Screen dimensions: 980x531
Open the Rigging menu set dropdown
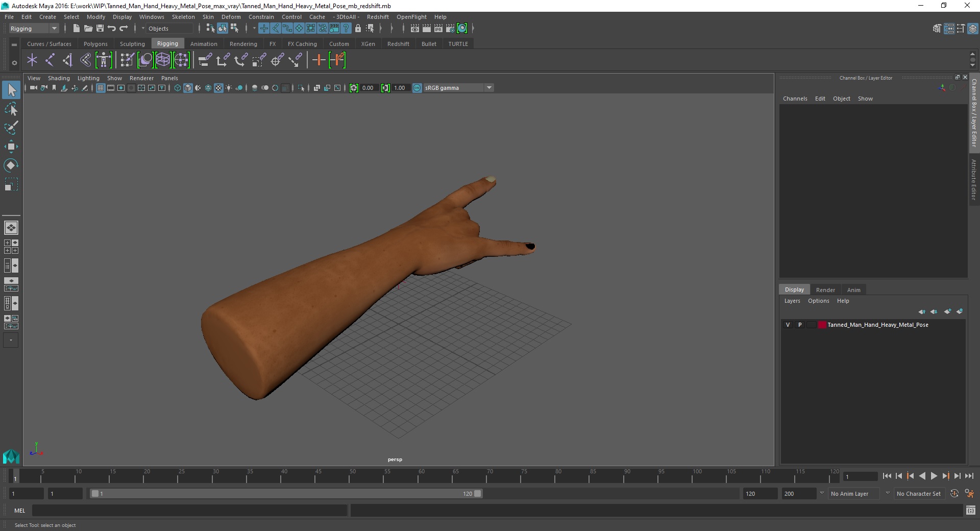tap(34, 29)
